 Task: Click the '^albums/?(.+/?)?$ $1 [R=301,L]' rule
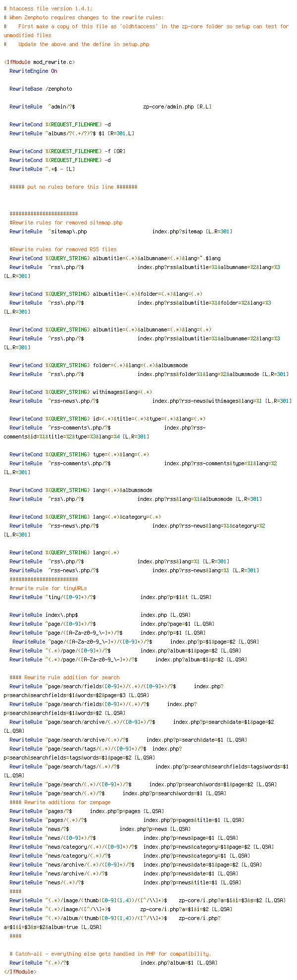pos(72,133)
